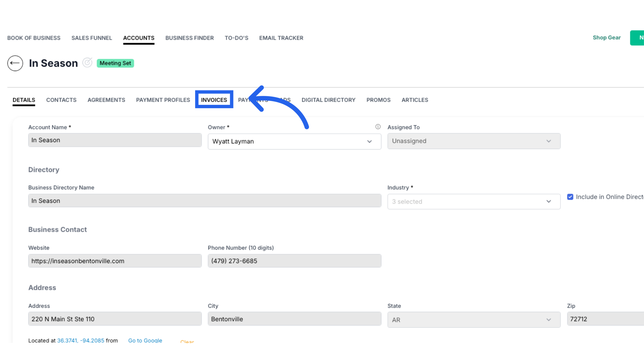Click the City field showing Bentonville
Viewport: 644px width, 362px height.
[294, 319]
